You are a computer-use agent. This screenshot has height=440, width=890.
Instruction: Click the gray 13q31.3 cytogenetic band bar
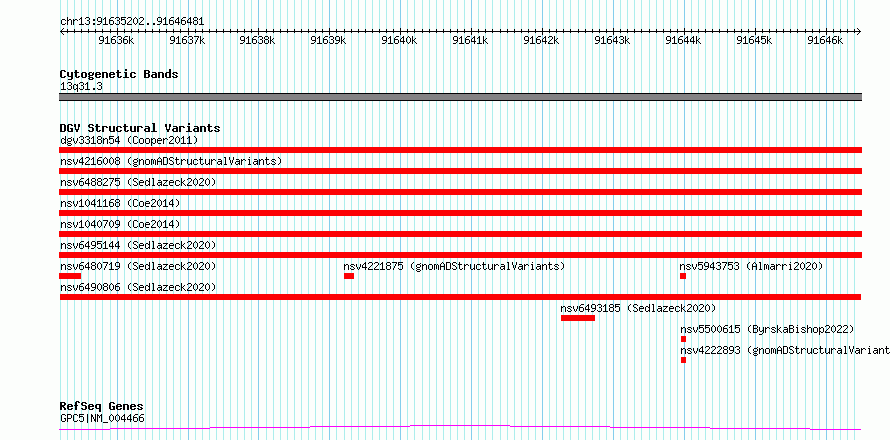pyautogui.click(x=460, y=97)
